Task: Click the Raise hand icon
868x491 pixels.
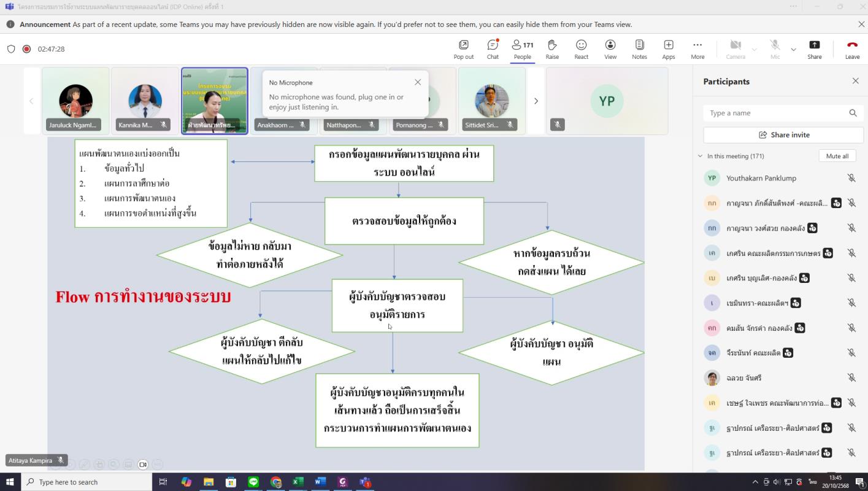Action: pos(552,49)
